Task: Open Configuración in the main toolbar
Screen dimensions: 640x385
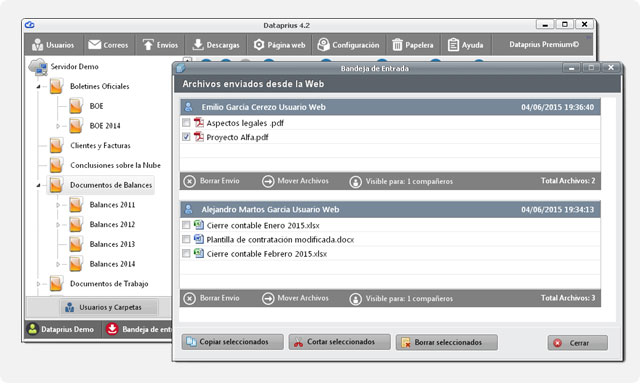Action: pos(348,45)
